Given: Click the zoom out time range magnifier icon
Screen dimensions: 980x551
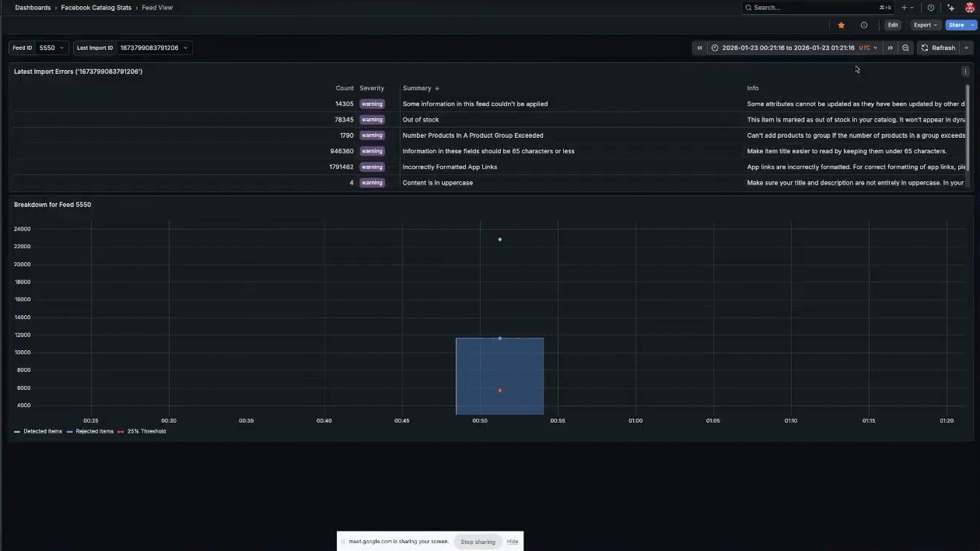Looking at the screenshot, I should pyautogui.click(x=905, y=47).
